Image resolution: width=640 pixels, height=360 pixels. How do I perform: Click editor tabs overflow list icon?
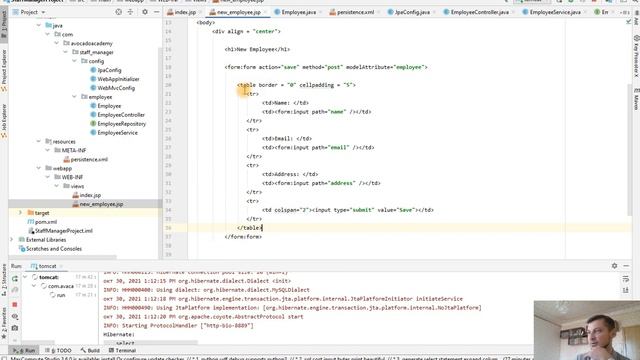point(624,12)
